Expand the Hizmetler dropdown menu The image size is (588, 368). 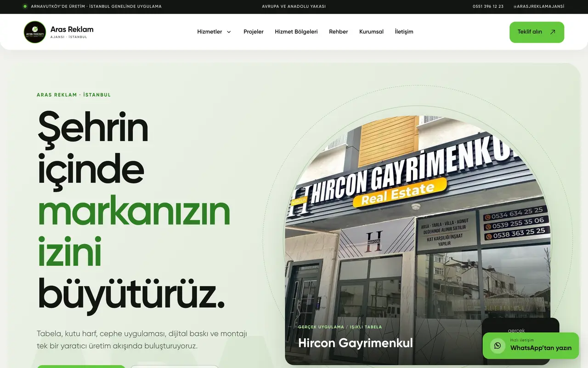pos(214,32)
